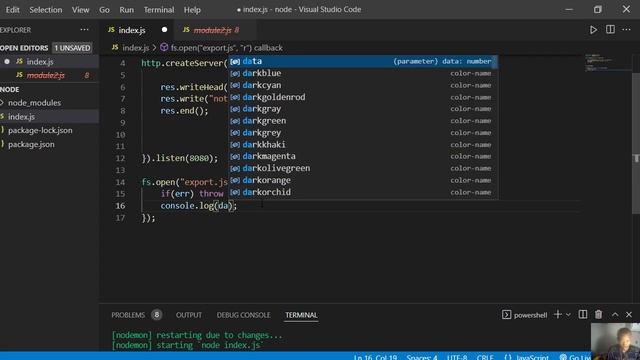Close the terminal panel
Screen dimensions: 640x360
pyautogui.click(x=629, y=315)
